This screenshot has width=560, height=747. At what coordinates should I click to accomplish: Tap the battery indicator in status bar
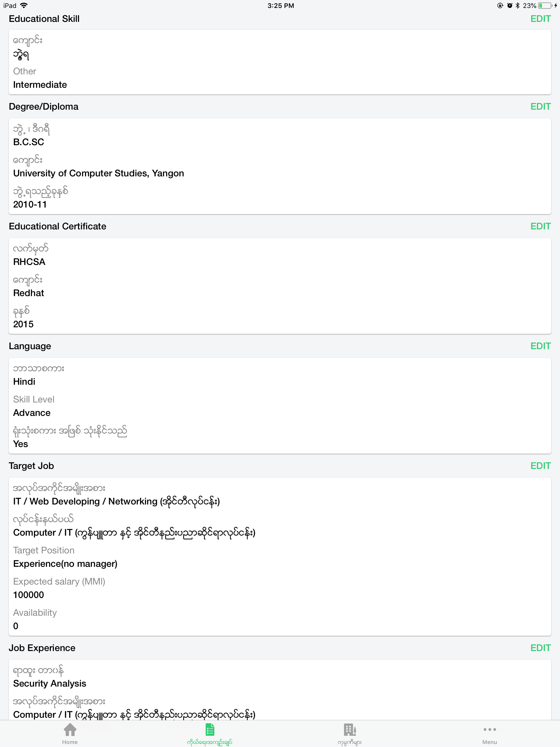(x=545, y=5)
